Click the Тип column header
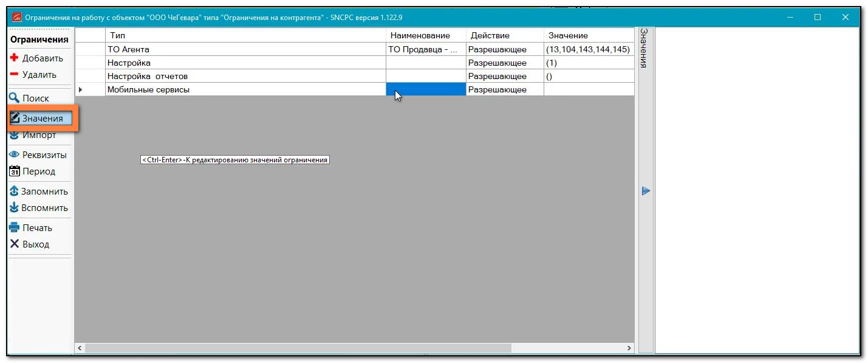The image size is (868, 363). pyautogui.click(x=246, y=35)
